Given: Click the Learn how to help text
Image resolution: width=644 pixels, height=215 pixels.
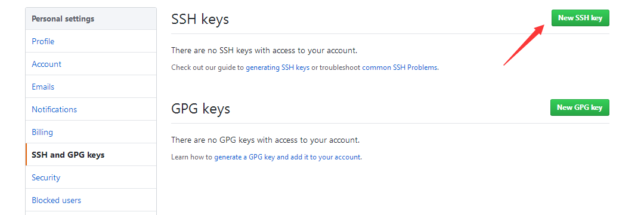Looking at the screenshot, I should tap(192, 157).
